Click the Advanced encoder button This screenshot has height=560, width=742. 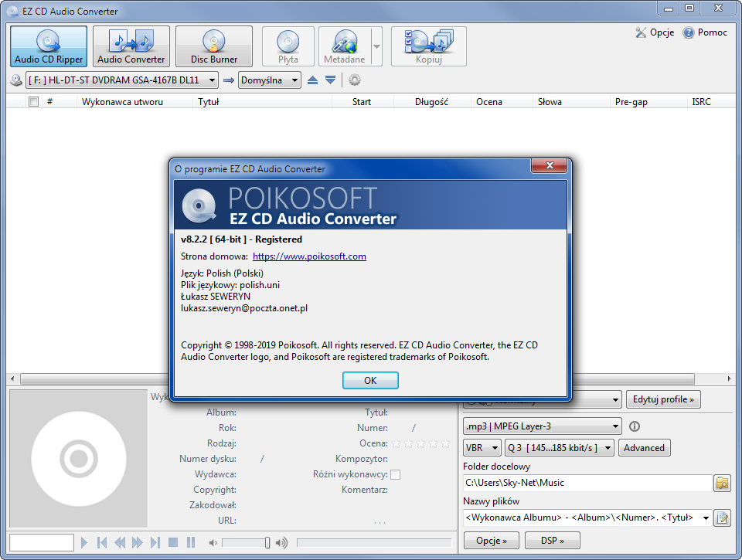pos(644,447)
